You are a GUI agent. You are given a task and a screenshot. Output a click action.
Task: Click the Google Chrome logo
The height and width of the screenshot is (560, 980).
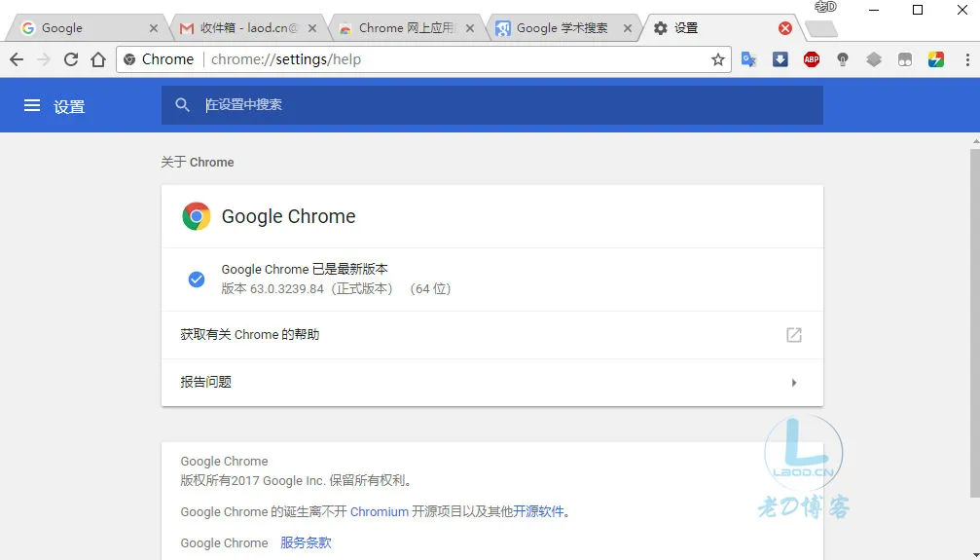[197, 216]
